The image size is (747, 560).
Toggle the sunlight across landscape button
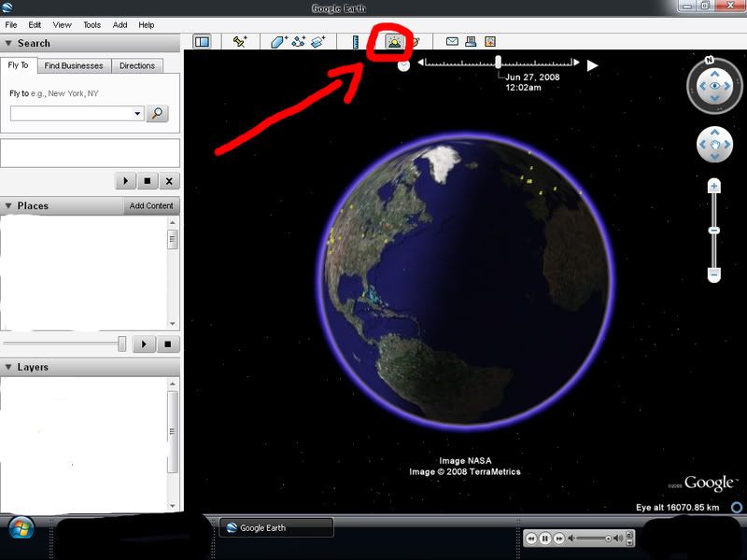click(394, 42)
